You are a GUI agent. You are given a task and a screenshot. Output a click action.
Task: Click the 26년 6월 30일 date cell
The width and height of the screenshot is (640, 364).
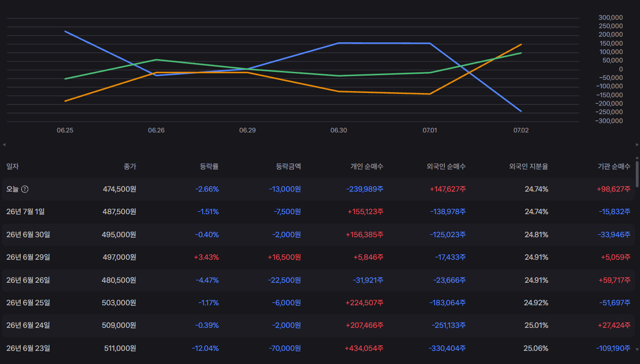(28, 234)
